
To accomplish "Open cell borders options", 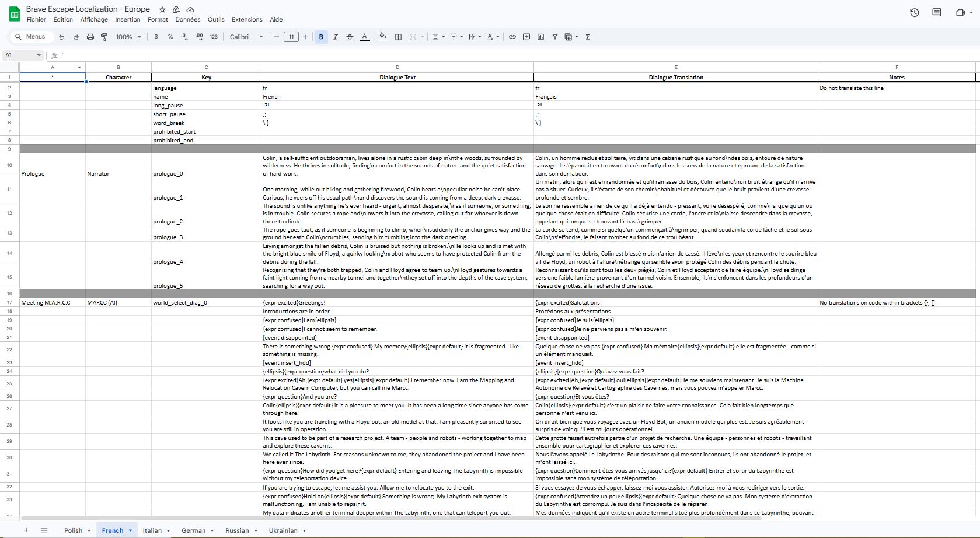I will tap(398, 37).
